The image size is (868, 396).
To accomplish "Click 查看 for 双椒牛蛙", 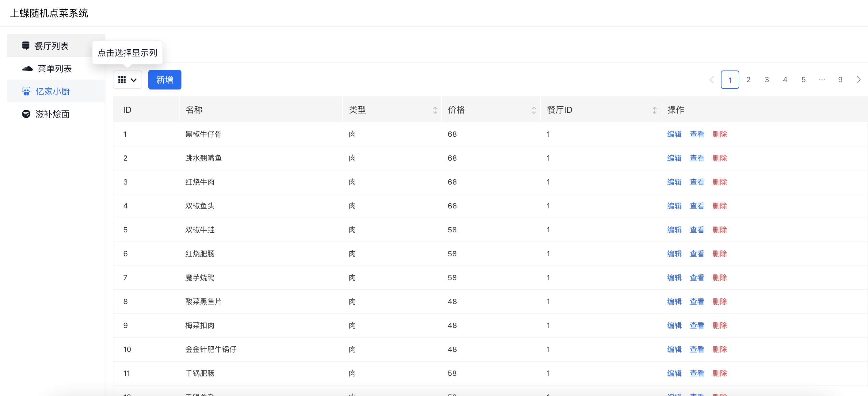I will tap(697, 230).
